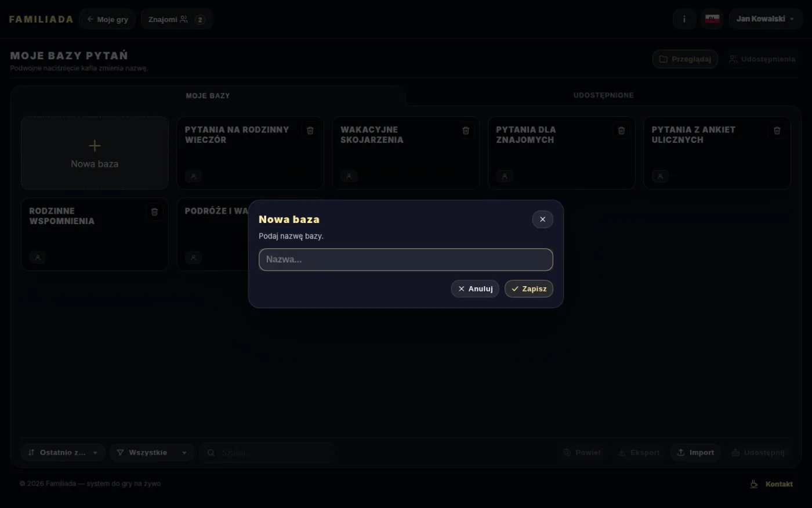Click owner icon on Pytania na rodzinny wieczór

[194, 176]
